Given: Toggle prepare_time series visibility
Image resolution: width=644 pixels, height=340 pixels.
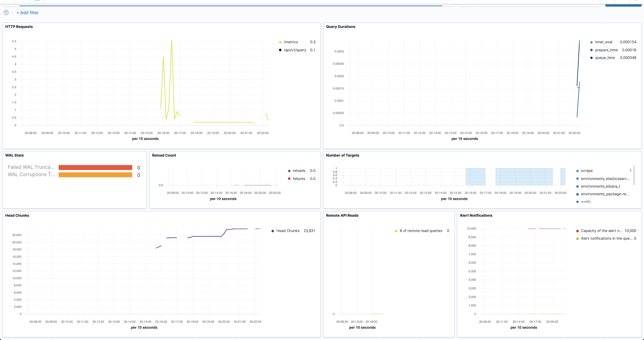Looking at the screenshot, I should click(x=606, y=50).
